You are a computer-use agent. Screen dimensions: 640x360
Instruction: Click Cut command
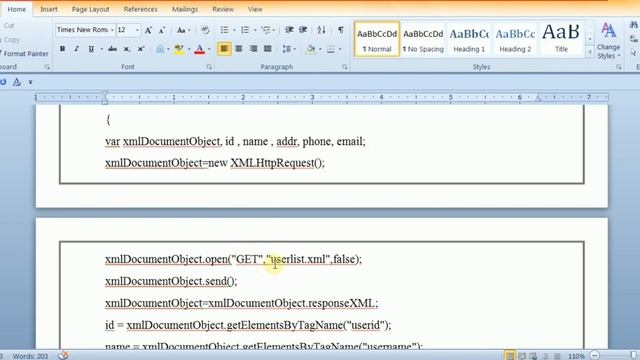(x=9, y=25)
